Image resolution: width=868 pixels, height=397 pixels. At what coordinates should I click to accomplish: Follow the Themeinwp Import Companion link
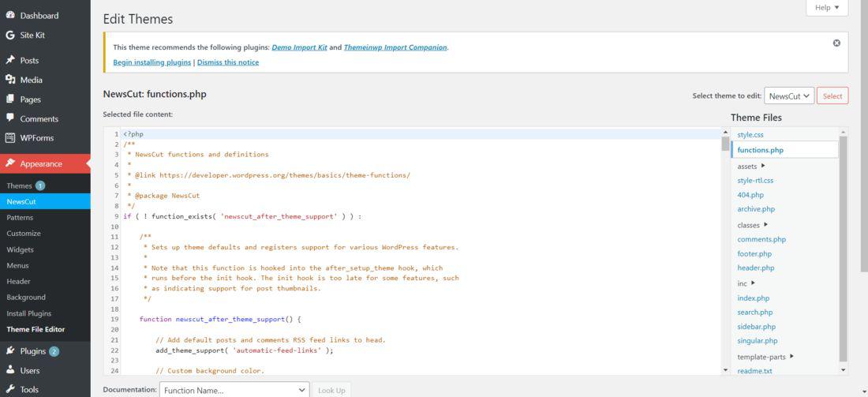[395, 47]
